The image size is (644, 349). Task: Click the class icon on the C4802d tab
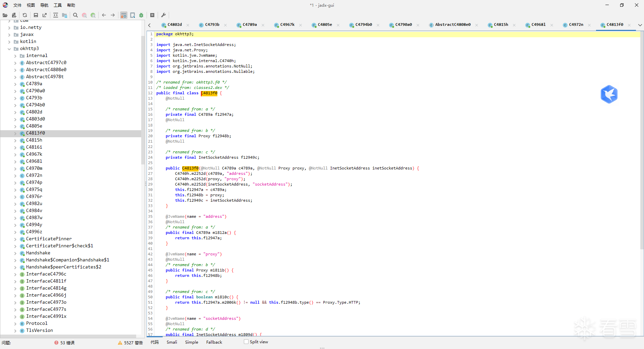[x=164, y=25]
